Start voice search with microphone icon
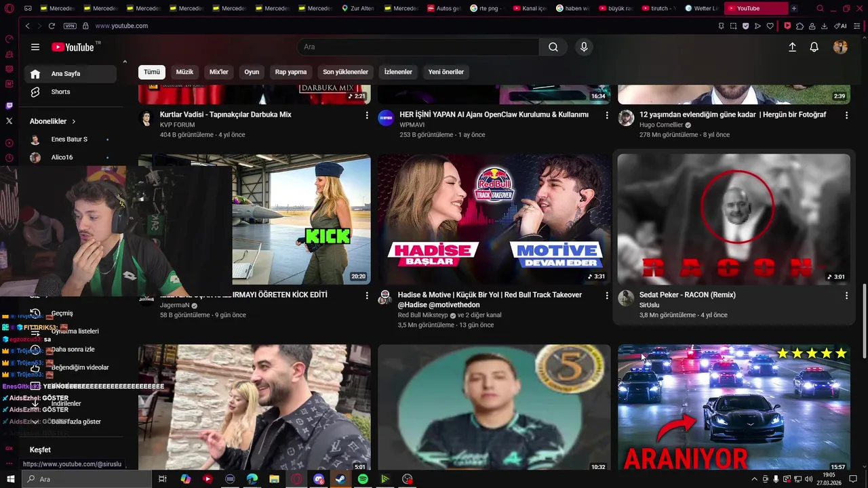 584,47
